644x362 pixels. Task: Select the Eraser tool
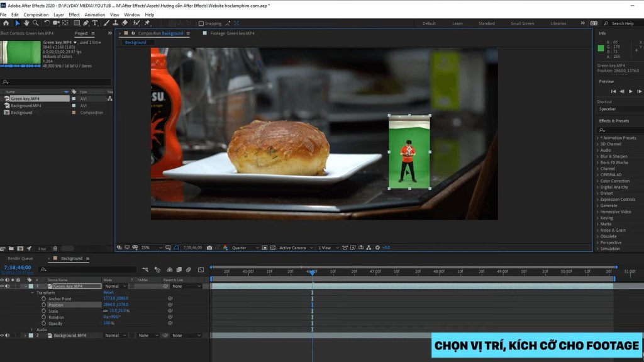pos(125,23)
